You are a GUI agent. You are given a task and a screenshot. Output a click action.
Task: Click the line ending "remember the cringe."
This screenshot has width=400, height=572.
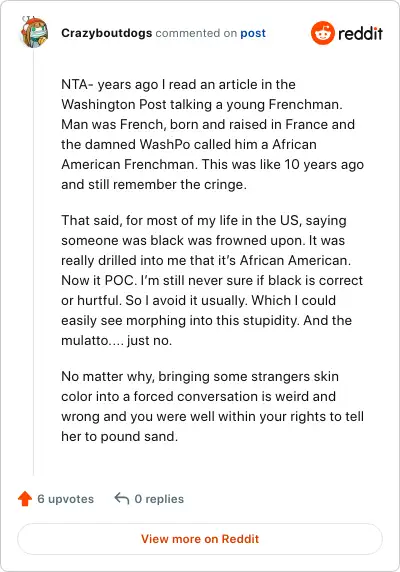pos(154,184)
